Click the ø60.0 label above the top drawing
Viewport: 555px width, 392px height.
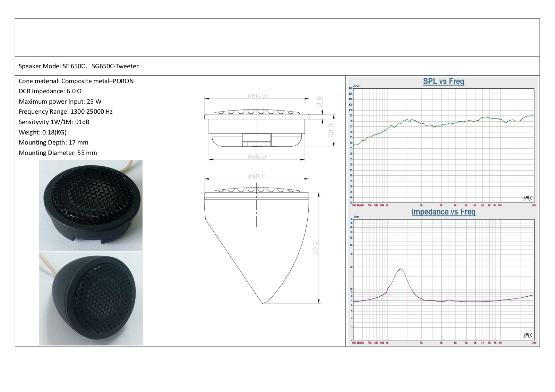click(257, 96)
